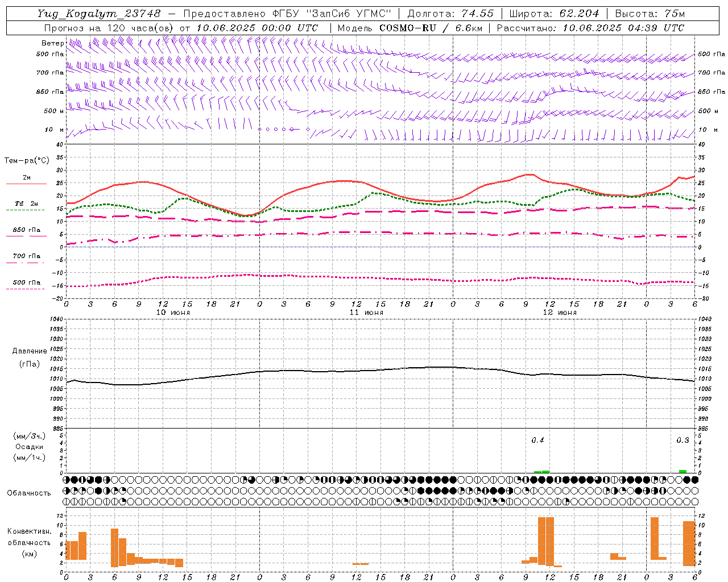Click the 'Облачность' cloud cover row label
Screen dimensions: 728x582
tap(29, 493)
